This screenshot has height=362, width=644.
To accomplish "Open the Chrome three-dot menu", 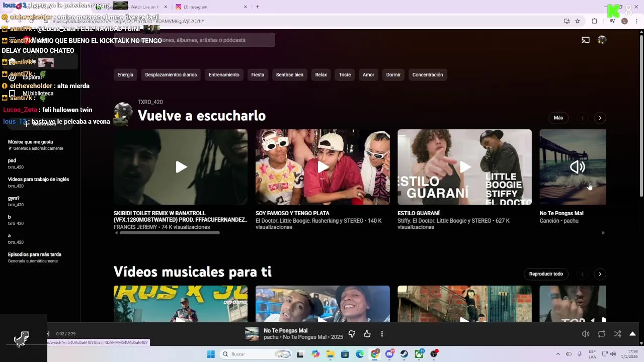I will [x=637, y=21].
